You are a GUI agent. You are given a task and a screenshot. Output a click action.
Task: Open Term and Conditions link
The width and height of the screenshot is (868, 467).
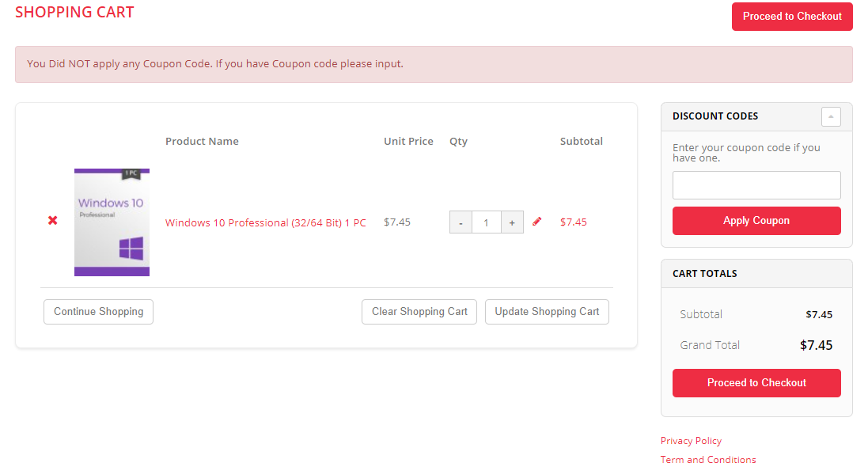(708, 460)
